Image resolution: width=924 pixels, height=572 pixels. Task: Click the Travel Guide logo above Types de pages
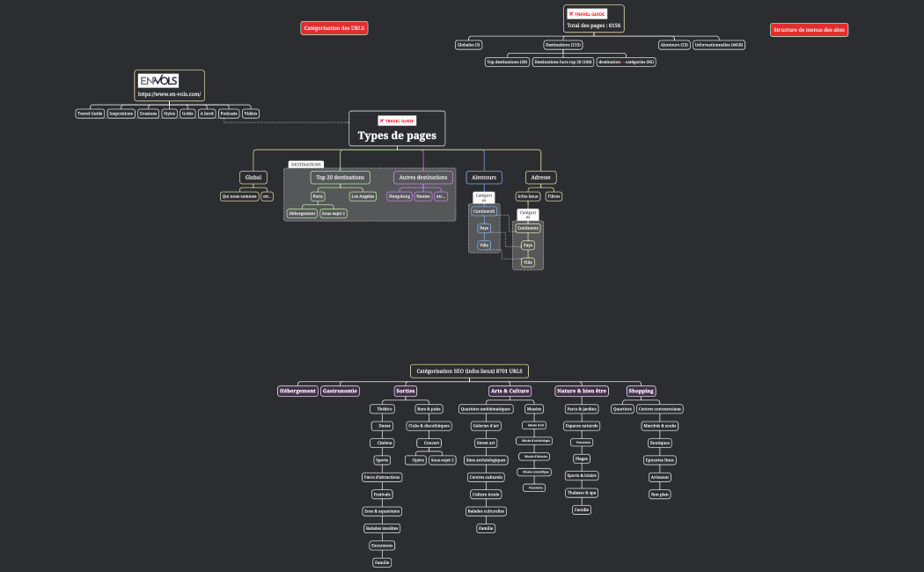397,121
